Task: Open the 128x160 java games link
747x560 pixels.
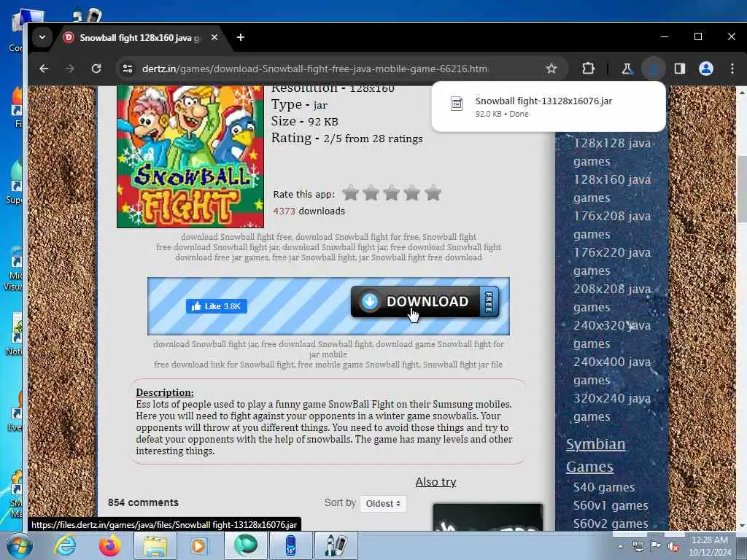Action: point(612,189)
